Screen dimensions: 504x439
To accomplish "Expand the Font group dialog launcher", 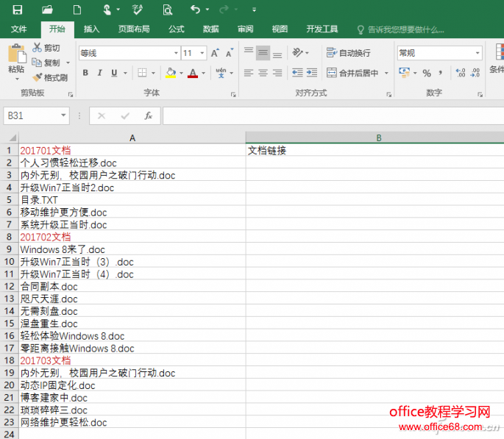I will 233,94.
